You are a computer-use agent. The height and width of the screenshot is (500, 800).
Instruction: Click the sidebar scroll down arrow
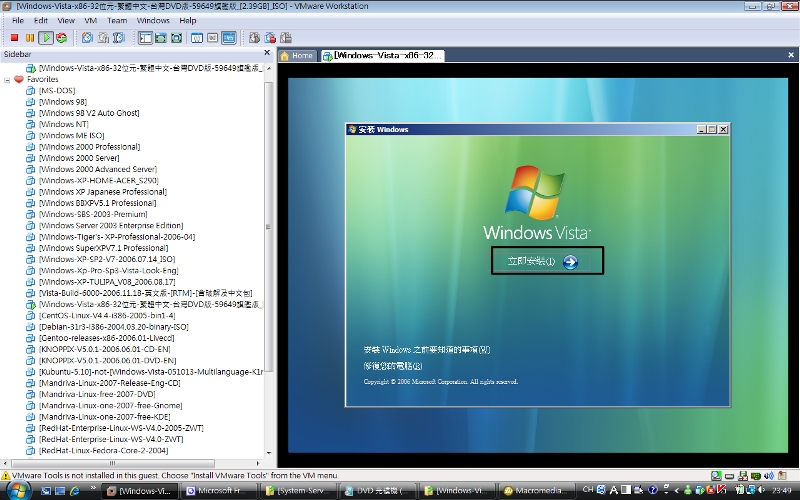pos(269,453)
